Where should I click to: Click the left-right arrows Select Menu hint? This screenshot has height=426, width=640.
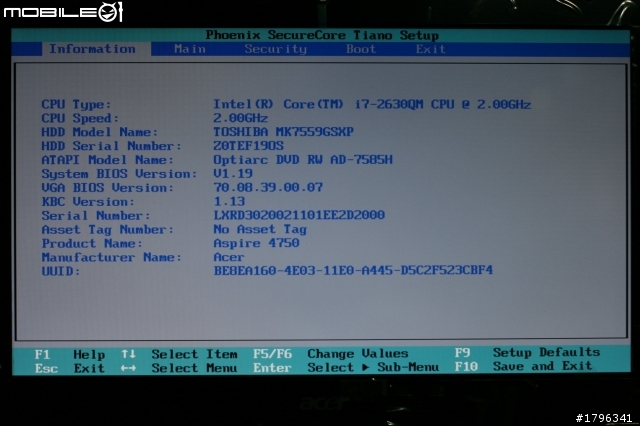coord(179,368)
